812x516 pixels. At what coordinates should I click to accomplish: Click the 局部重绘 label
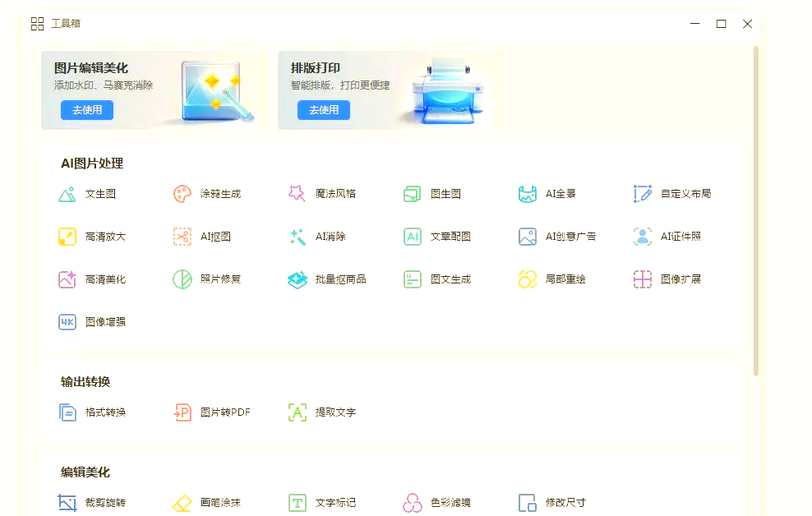coord(565,279)
